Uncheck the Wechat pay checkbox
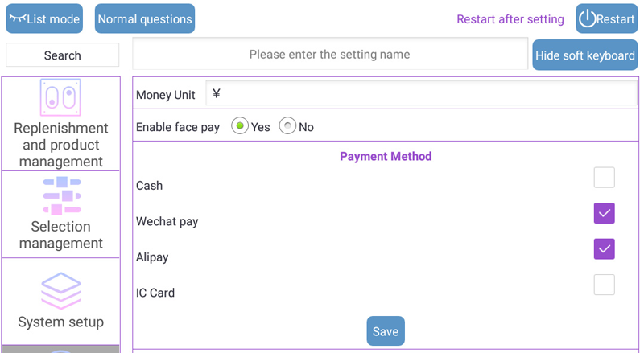644x353 pixels. 605,213
